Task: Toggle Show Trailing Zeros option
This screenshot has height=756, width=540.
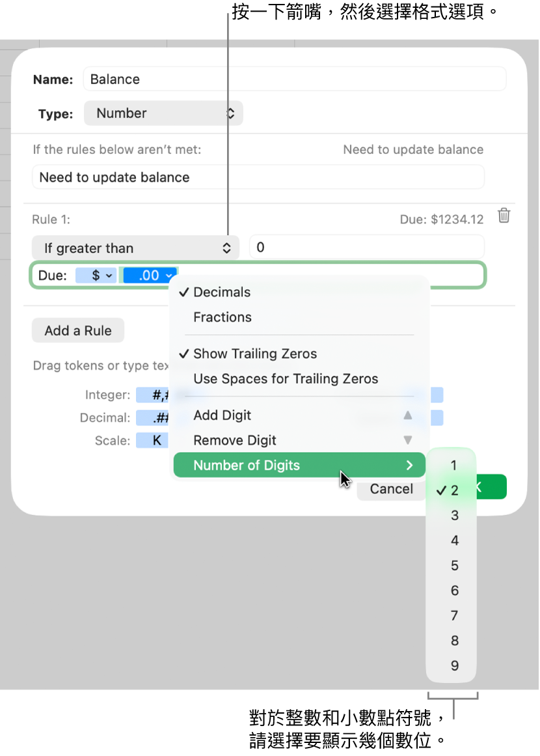Action: point(254,354)
